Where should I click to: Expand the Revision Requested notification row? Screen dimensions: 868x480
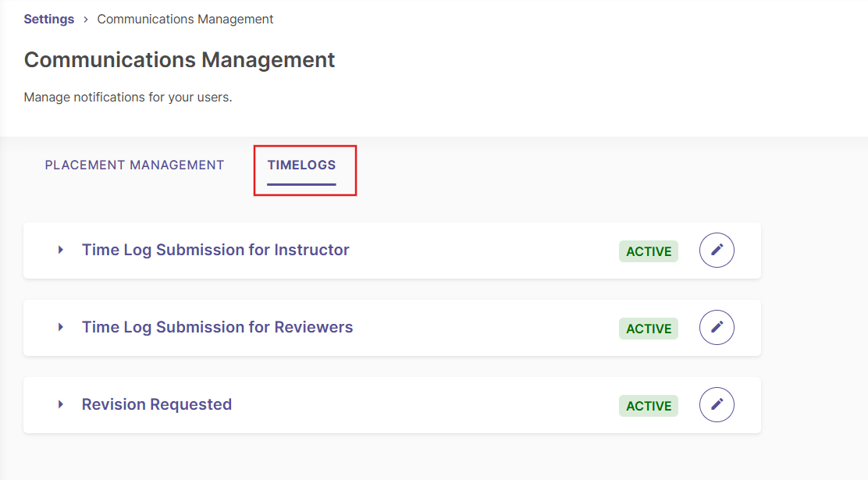point(61,404)
